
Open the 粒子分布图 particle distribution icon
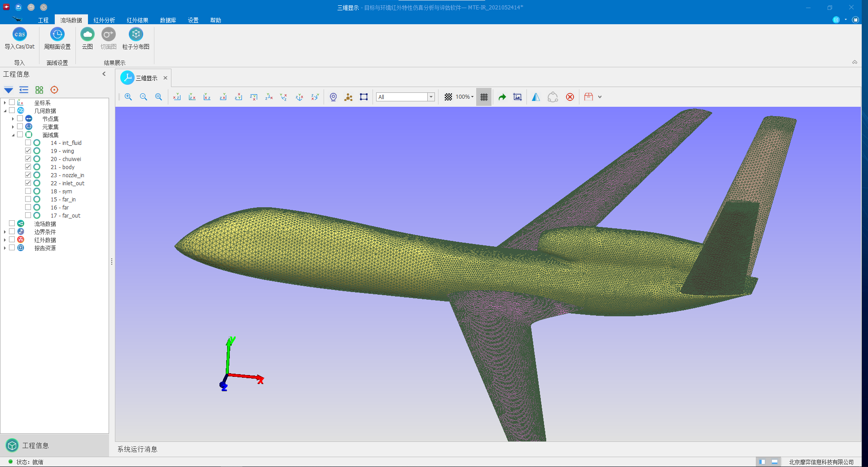point(136,35)
